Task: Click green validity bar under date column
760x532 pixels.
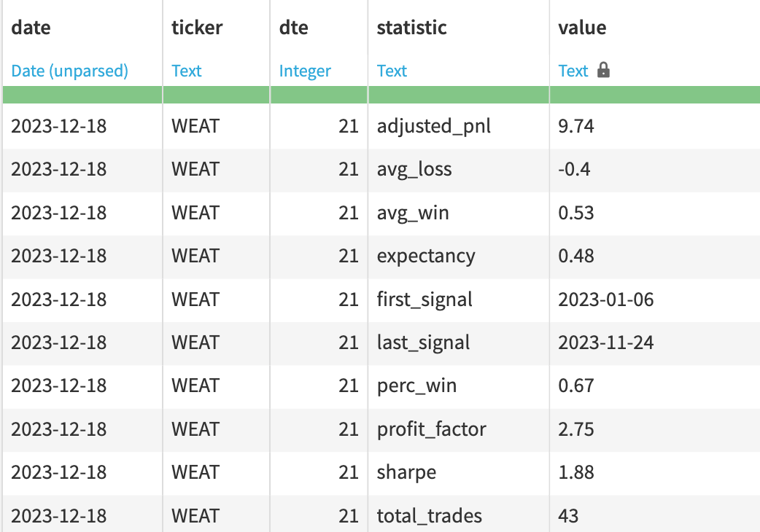Action: pos(82,95)
